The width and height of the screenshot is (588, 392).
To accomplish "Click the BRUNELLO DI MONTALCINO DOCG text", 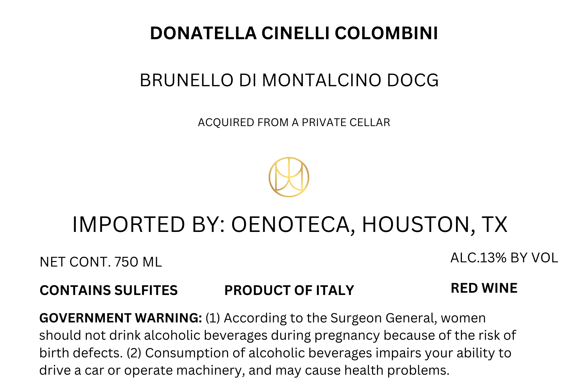I will click(x=289, y=80).
